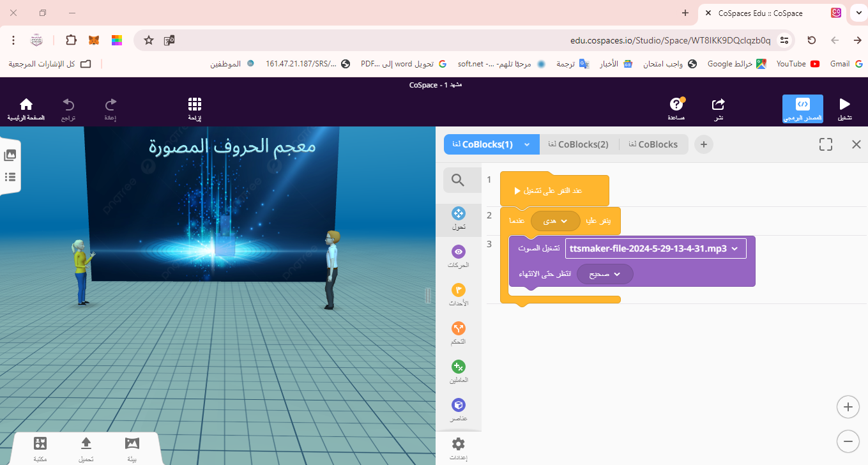Select the Control (التحكم) block category
868x465 pixels.
[x=459, y=333]
